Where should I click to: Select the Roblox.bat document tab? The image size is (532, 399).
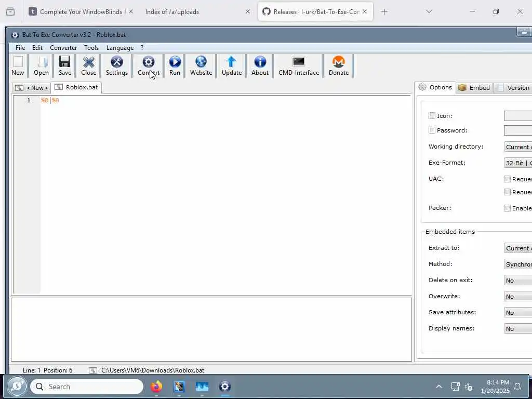(76, 87)
